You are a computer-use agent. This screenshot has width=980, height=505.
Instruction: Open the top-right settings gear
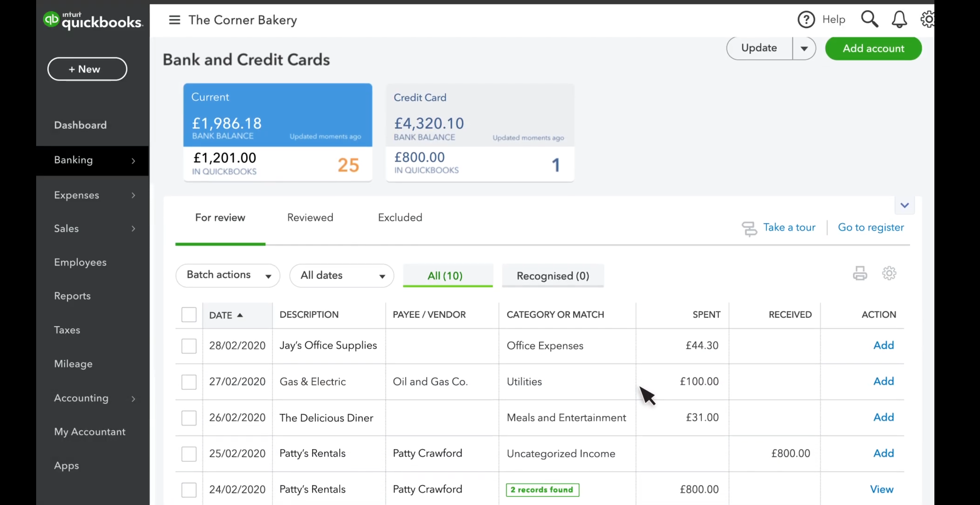[927, 19]
